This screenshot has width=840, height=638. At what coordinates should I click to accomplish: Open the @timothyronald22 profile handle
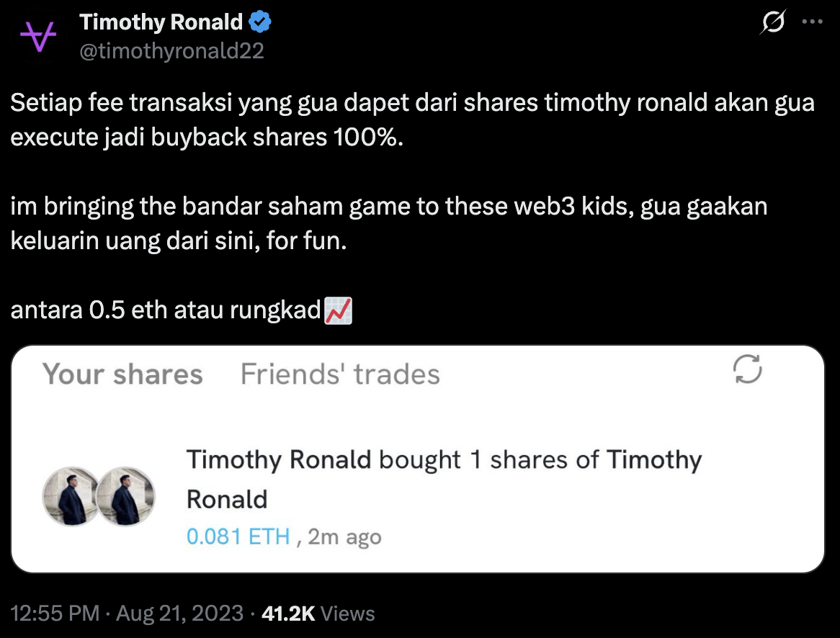[172, 50]
